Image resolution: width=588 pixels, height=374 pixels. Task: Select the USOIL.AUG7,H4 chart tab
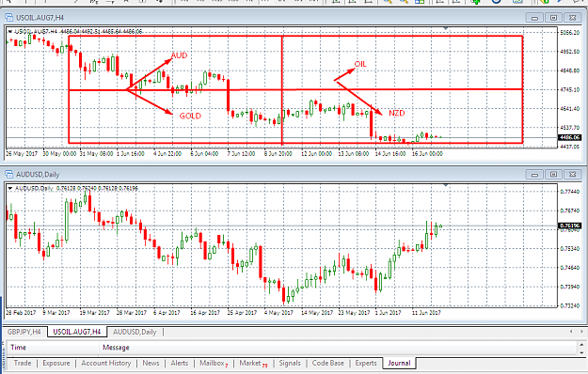tap(77, 332)
